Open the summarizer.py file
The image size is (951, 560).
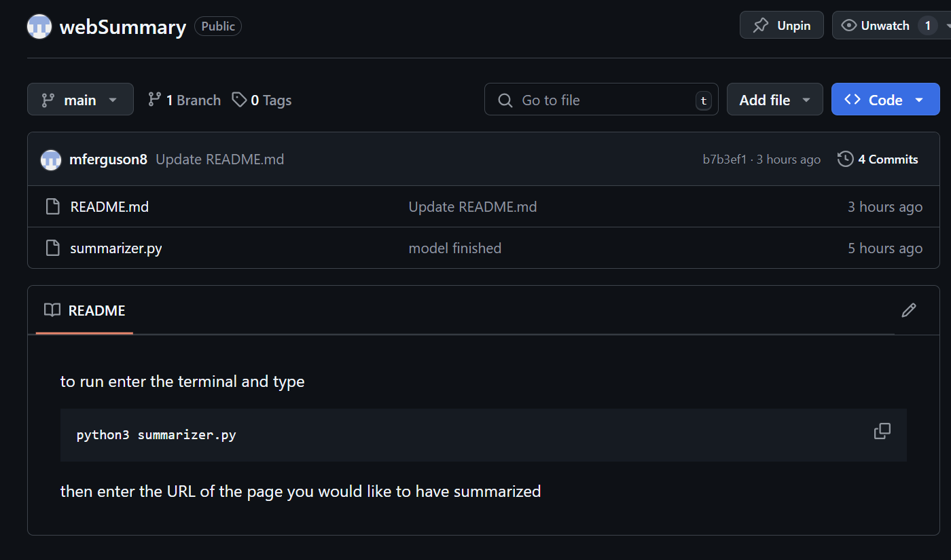coord(116,248)
